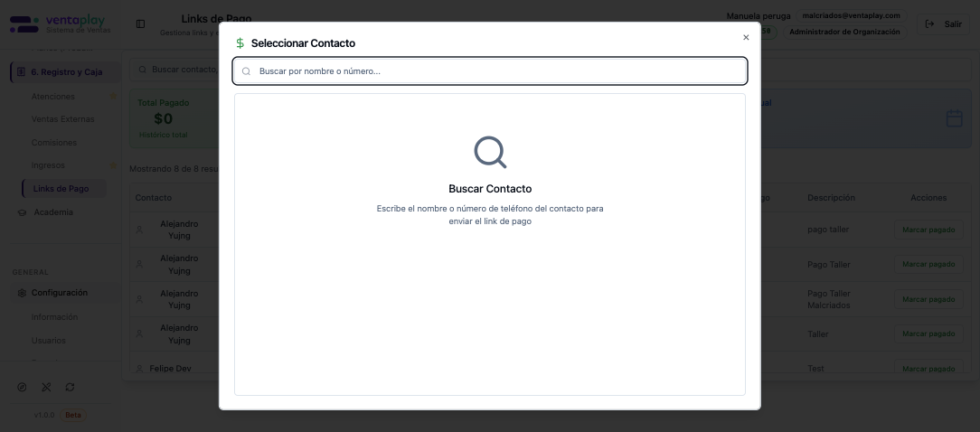Click the green dollar icon beside Seleccionar Contacto

click(240, 43)
